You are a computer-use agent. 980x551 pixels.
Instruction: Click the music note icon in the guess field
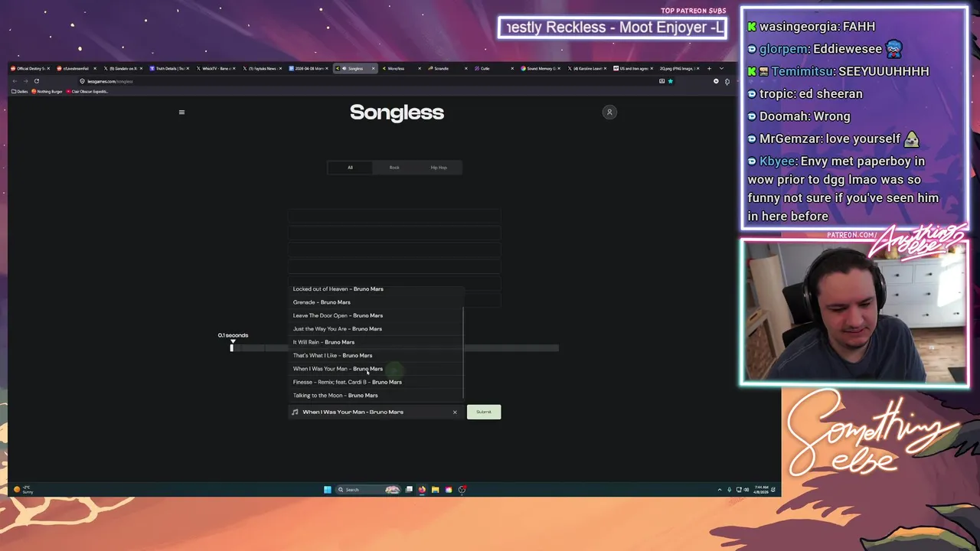296,412
